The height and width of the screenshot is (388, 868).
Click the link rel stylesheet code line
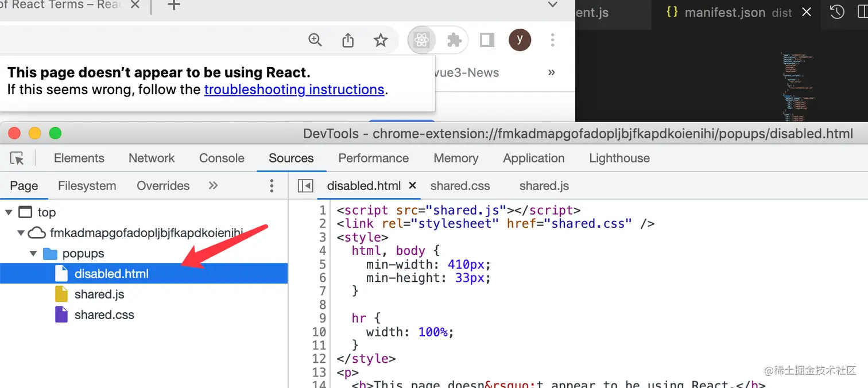tap(495, 223)
